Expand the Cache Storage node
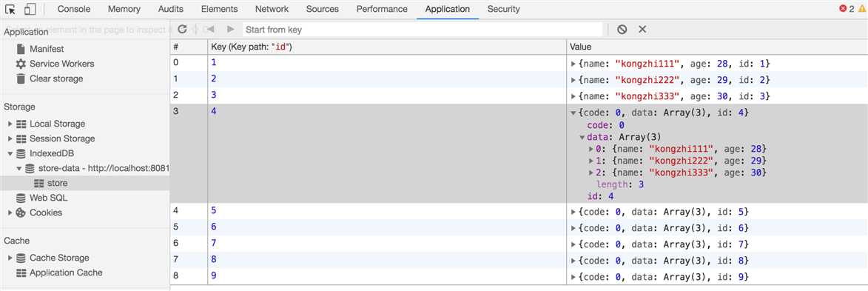 coord(10,258)
